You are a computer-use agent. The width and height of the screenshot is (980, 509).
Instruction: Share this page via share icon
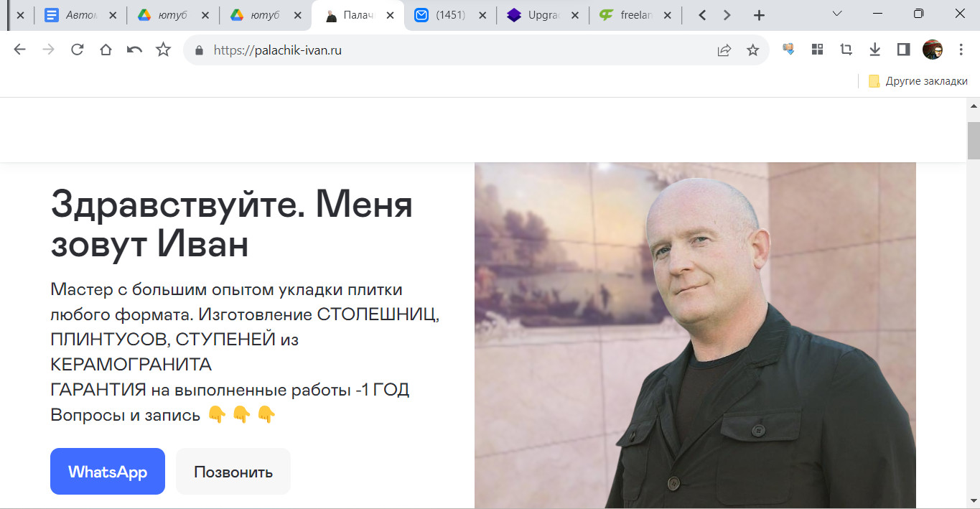[x=724, y=50]
